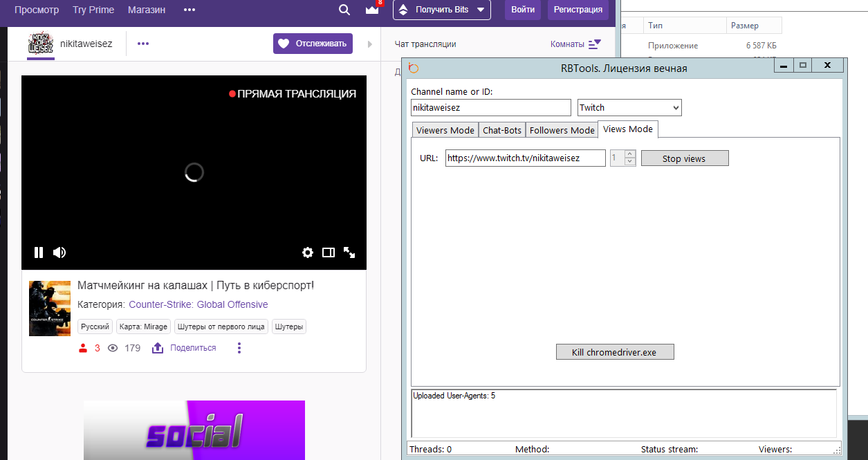Click the Kill chromedriver.exe button
This screenshot has height=460, width=868.
614,352
